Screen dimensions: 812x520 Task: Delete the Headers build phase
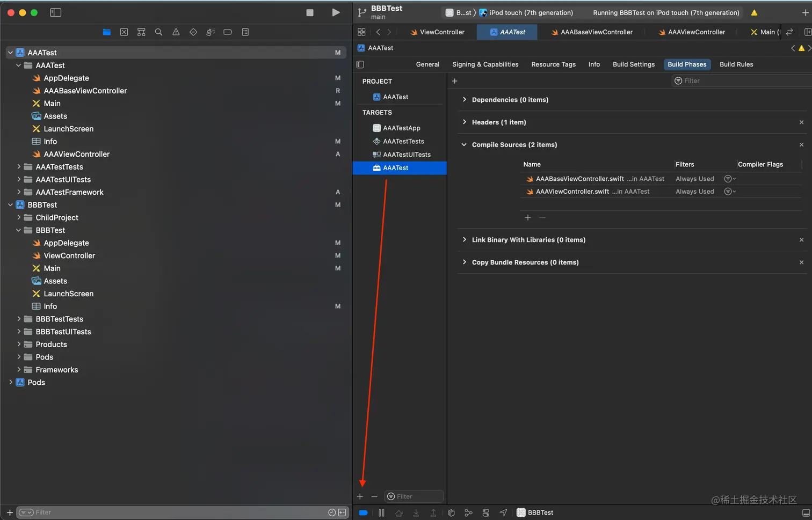[x=801, y=122]
